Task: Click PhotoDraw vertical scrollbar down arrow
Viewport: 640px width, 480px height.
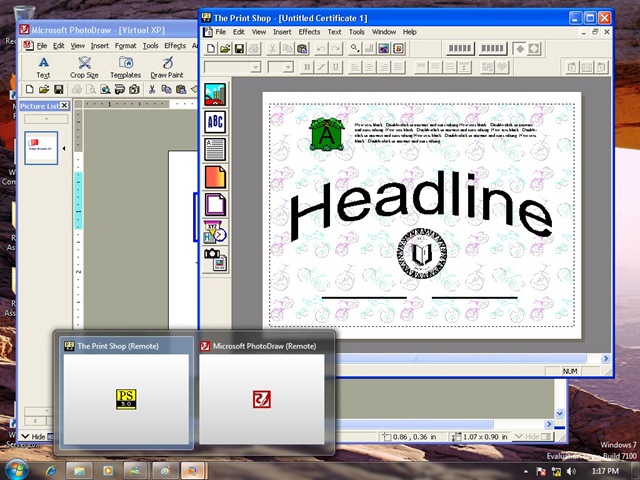Action: pyautogui.click(x=560, y=413)
